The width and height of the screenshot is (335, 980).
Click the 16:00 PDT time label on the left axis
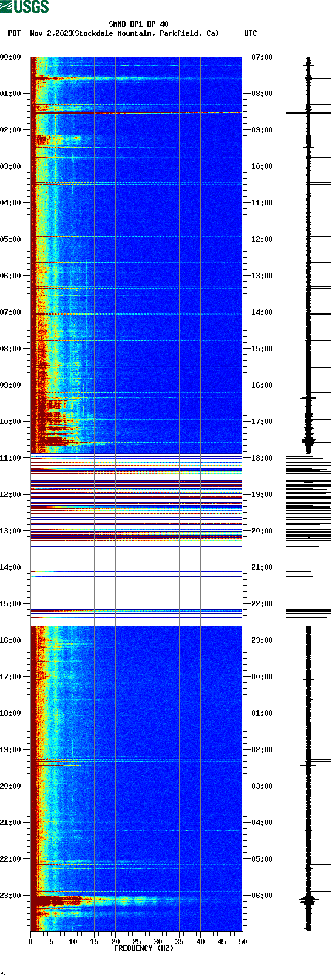[11, 640]
